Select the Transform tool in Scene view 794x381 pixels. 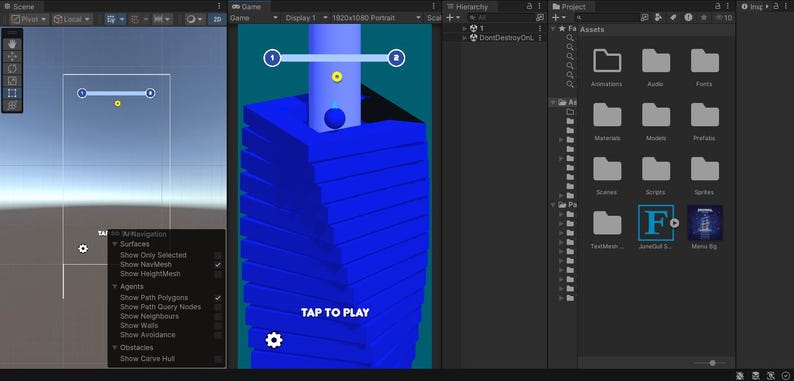tap(12, 105)
